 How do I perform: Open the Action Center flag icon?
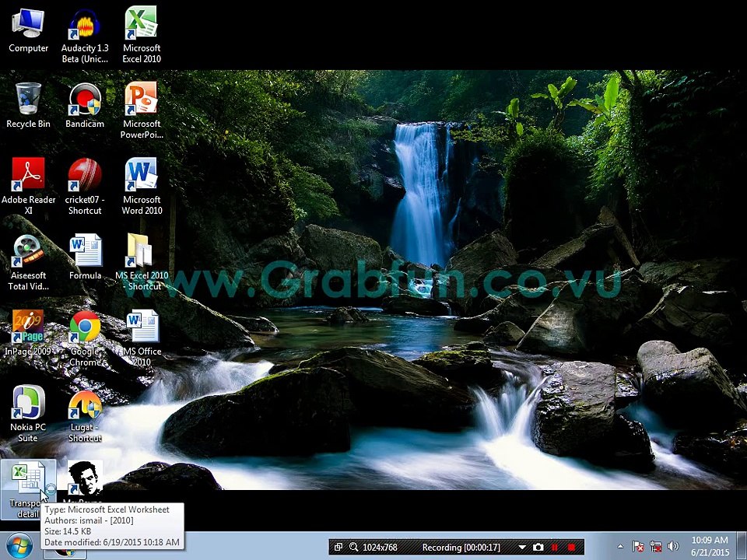point(638,546)
